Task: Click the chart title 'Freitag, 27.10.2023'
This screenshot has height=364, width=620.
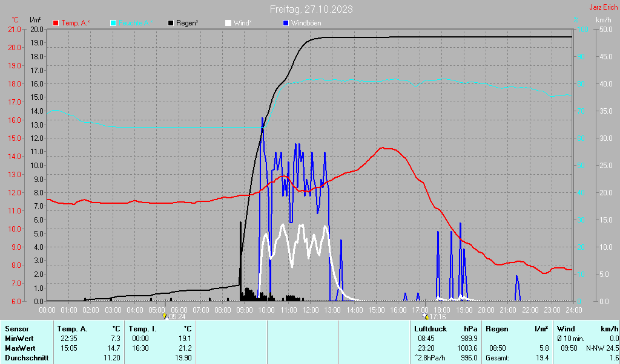Action: point(311,9)
